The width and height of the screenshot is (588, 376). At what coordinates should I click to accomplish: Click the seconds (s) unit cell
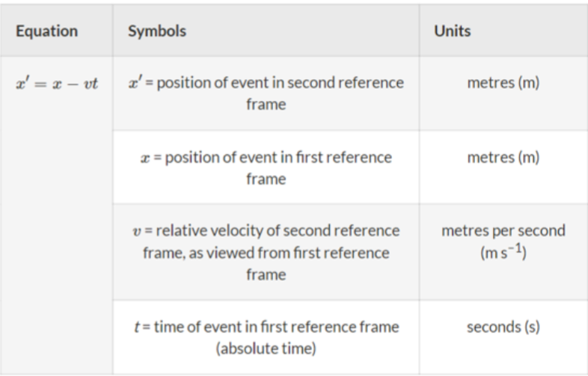click(x=503, y=327)
